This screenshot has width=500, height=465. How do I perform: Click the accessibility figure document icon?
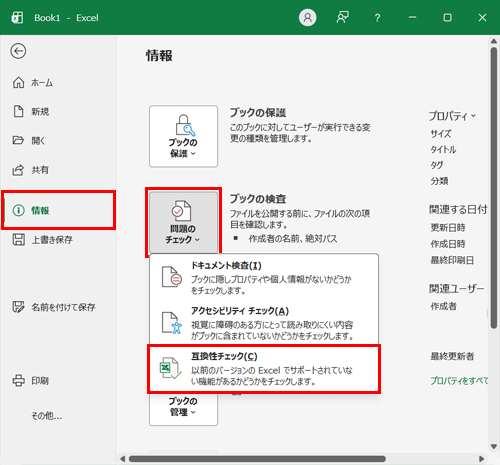172,323
